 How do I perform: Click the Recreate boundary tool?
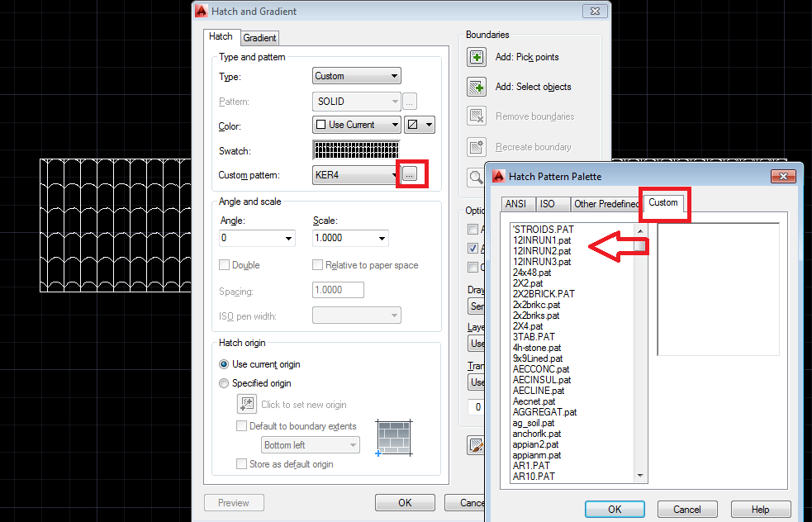click(477, 146)
